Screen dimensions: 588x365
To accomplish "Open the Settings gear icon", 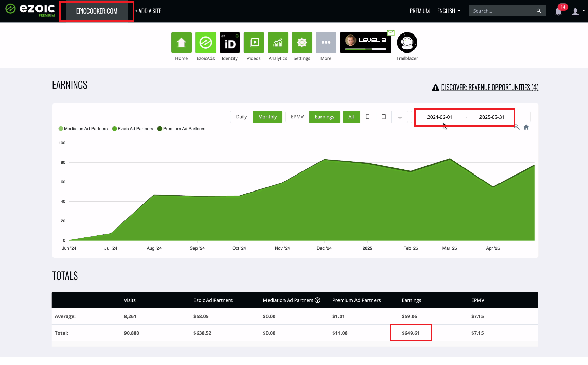I will (x=302, y=42).
